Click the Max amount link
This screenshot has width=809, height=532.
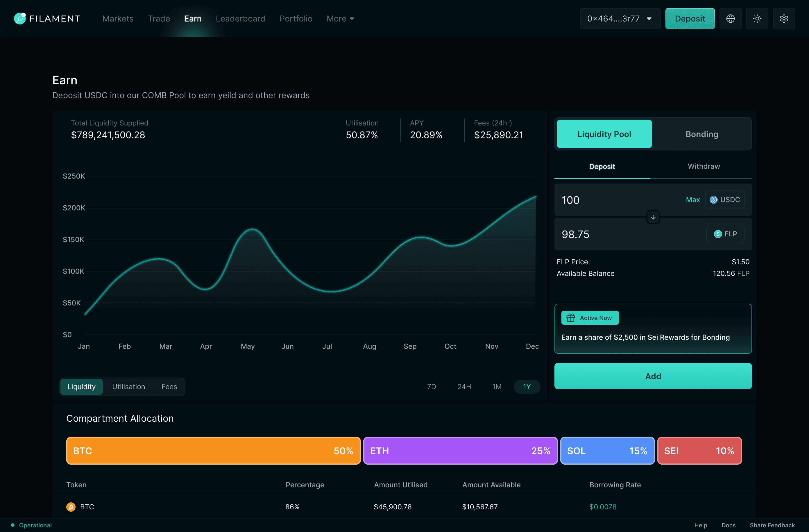tap(692, 200)
